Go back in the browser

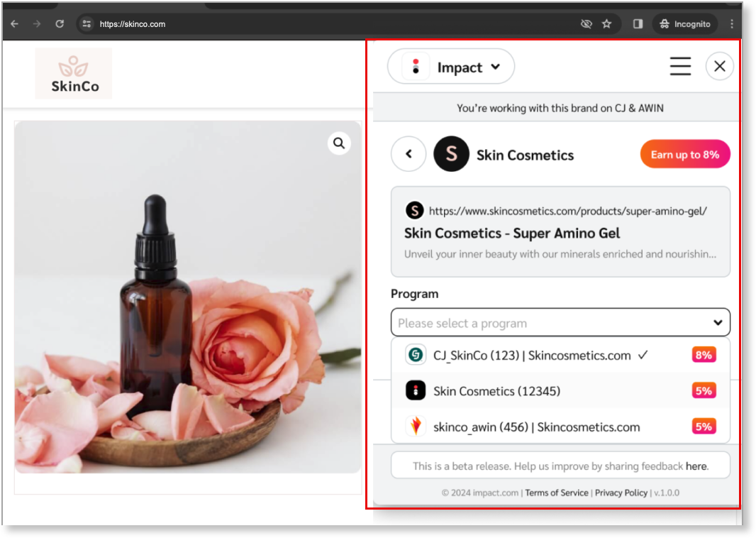click(x=14, y=23)
